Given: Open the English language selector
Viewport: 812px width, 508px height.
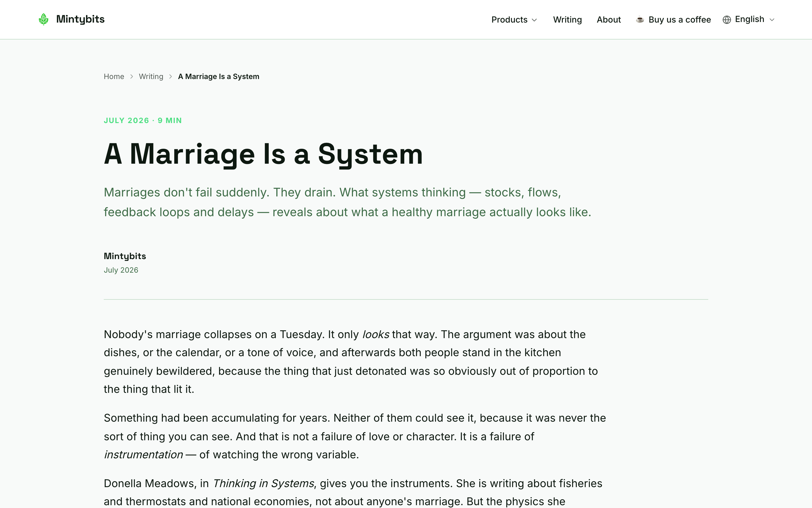Looking at the screenshot, I should tap(749, 19).
